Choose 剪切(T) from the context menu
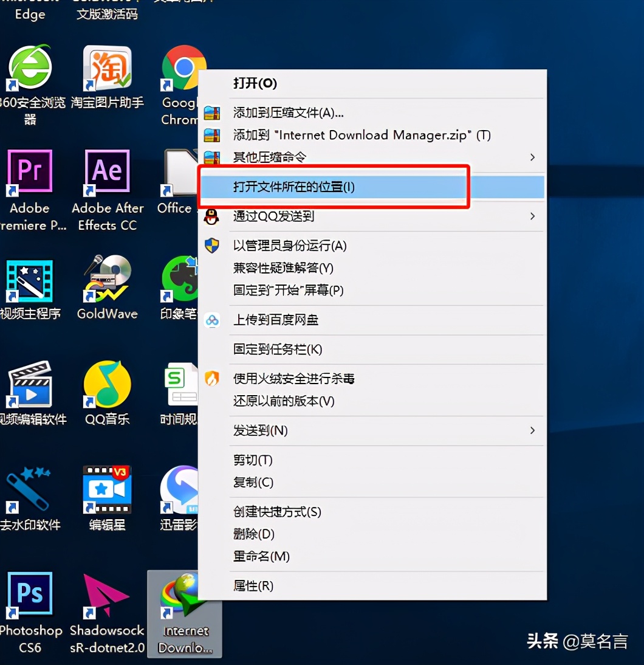644x665 pixels. click(x=253, y=460)
